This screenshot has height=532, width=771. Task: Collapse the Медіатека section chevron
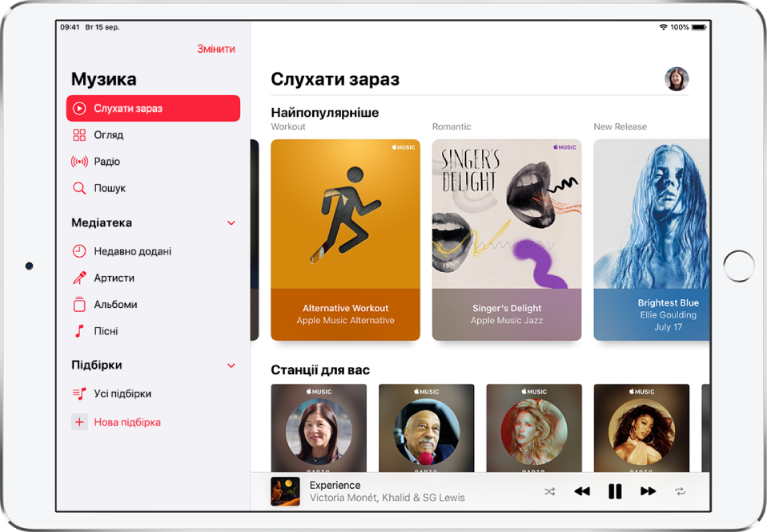coord(231,223)
